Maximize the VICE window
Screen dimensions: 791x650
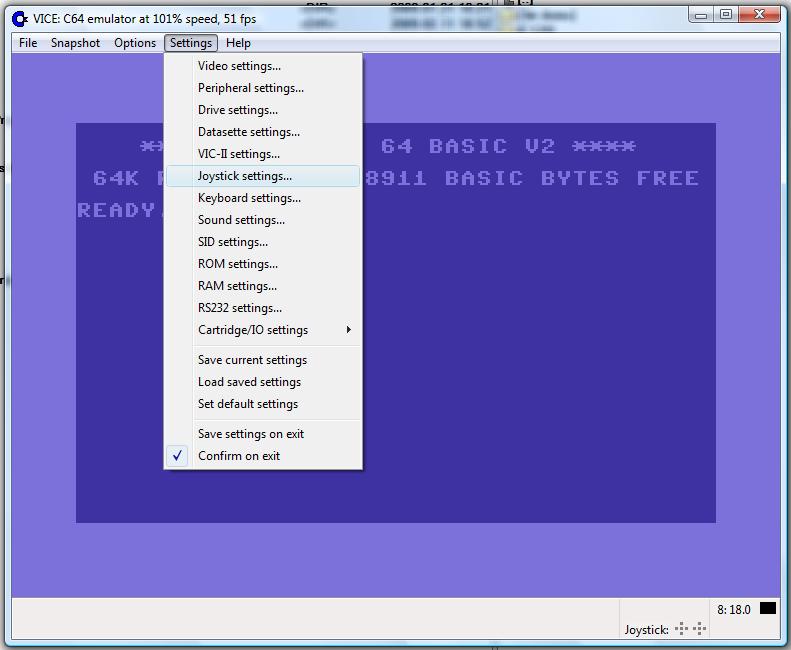point(726,15)
